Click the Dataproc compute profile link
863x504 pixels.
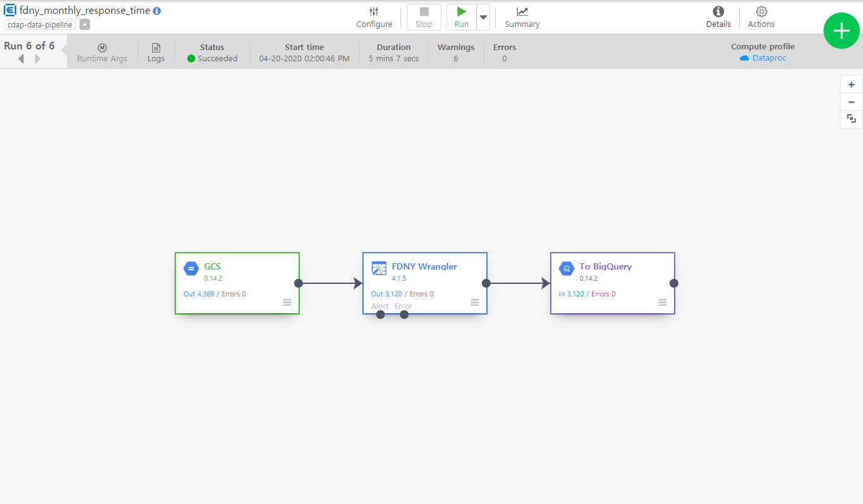pos(763,58)
